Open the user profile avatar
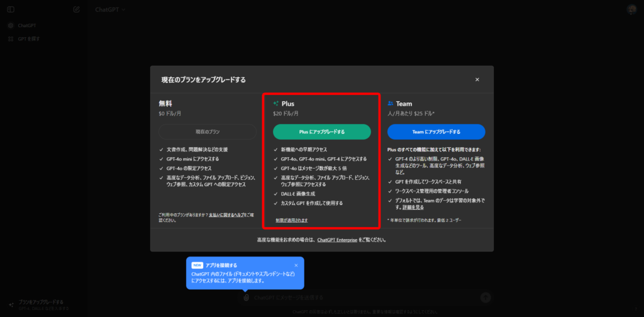The image size is (644, 317). (631, 9)
